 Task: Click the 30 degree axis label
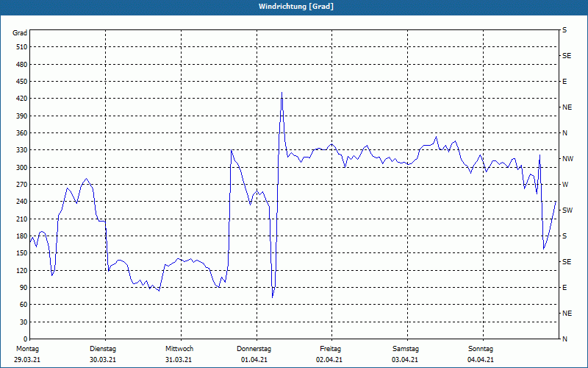coord(24,322)
